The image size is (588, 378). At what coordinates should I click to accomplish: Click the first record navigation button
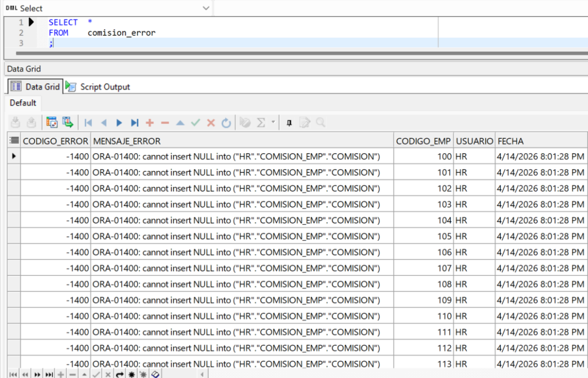(88, 122)
